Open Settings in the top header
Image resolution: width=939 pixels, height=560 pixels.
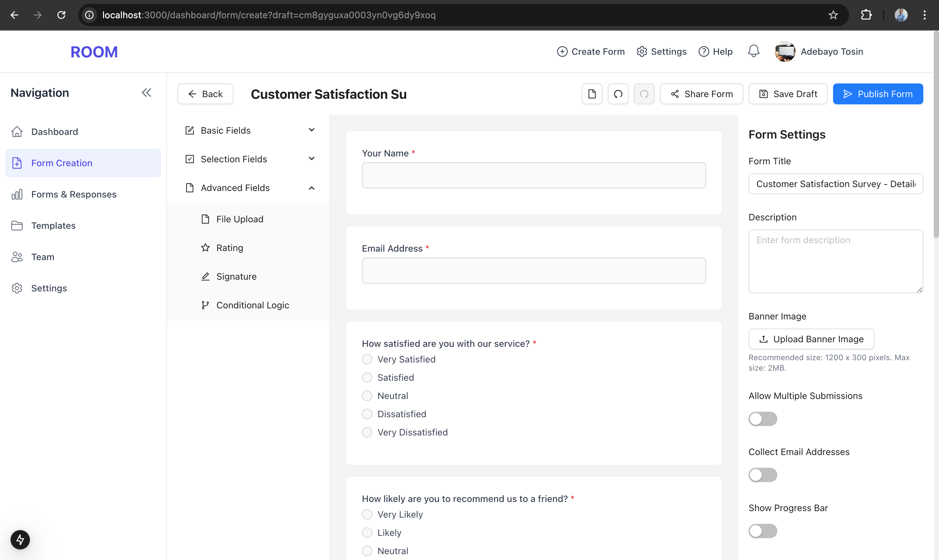coord(661,51)
